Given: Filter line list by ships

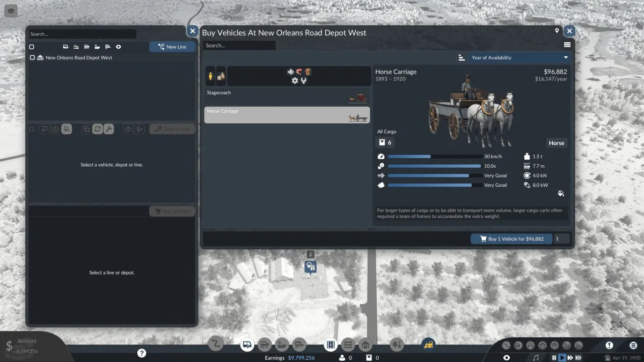Looking at the screenshot, I should pos(97,47).
